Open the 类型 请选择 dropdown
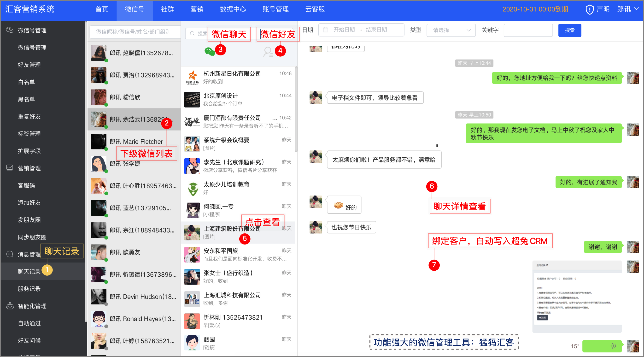The height and width of the screenshot is (357, 644). 451,30
